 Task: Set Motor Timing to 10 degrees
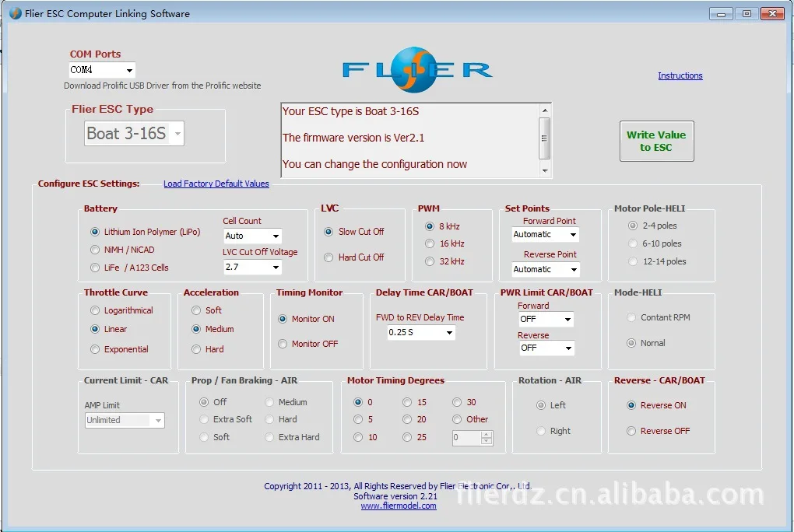366,437
